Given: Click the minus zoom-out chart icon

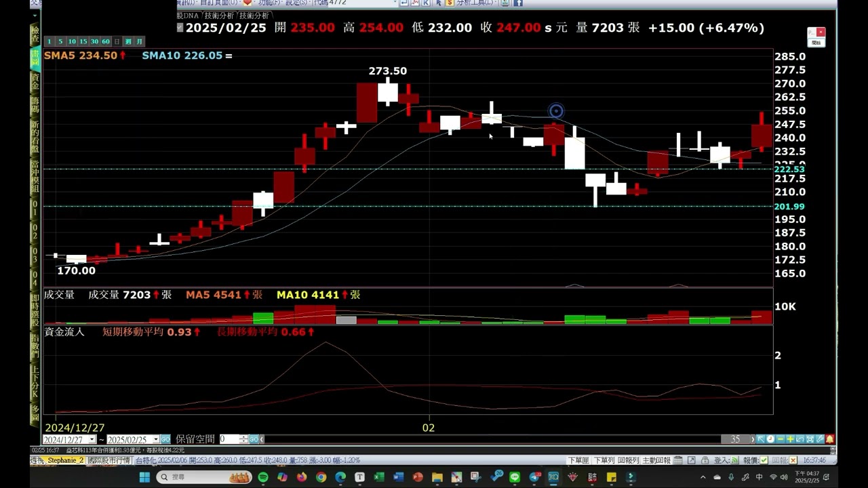Looking at the screenshot, I should click(781, 439).
